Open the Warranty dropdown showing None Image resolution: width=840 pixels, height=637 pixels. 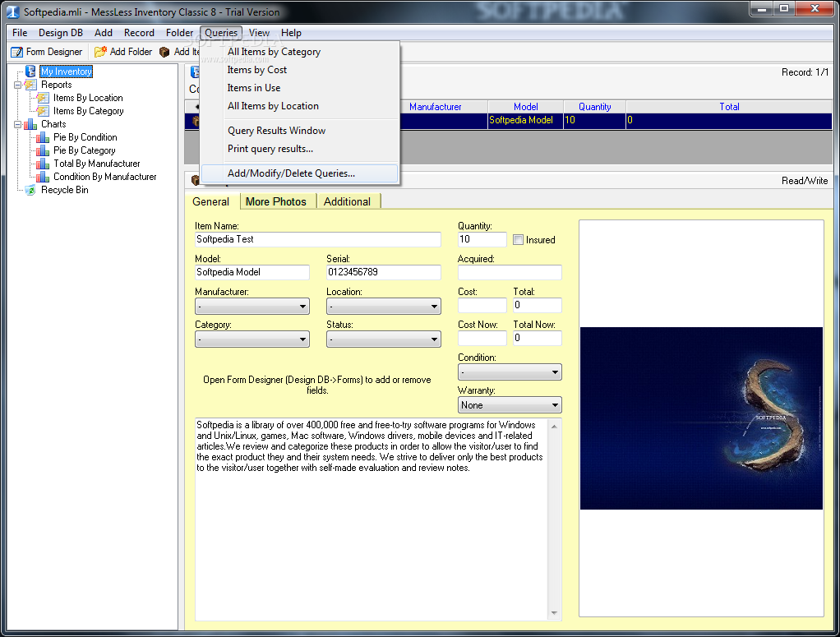click(x=510, y=405)
